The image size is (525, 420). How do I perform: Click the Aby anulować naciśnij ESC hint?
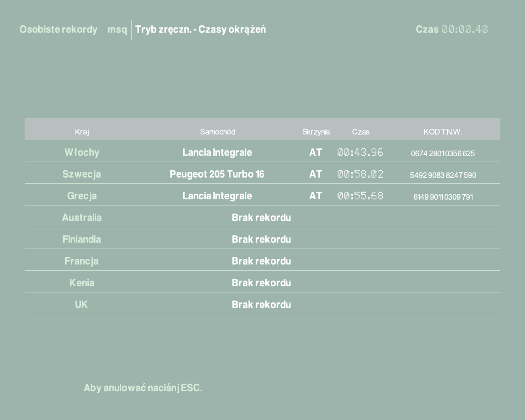pos(143,388)
